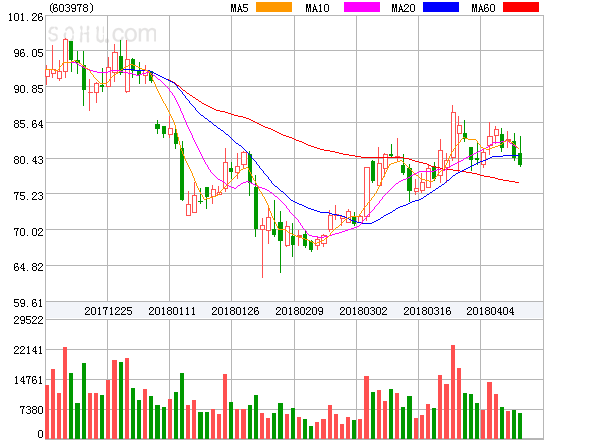The height and width of the screenshot is (440, 600).
Task: Click the 101.26 price axis value
Action: coord(26,17)
